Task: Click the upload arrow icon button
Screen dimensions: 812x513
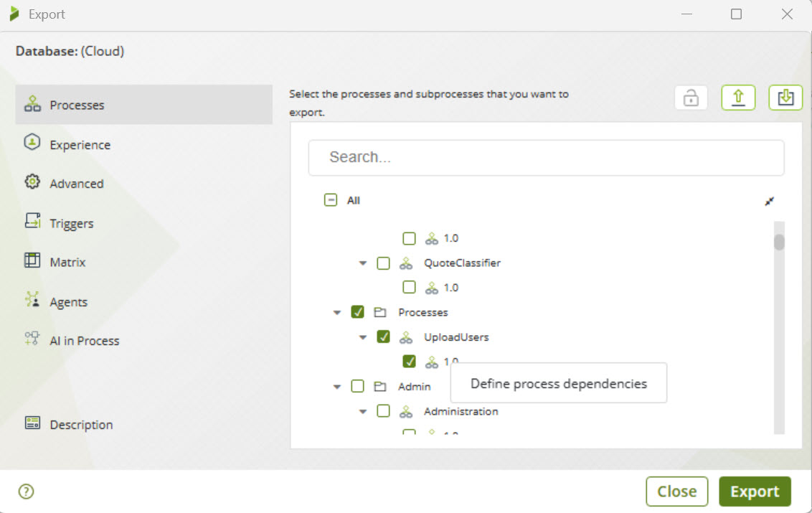Action: [738, 98]
